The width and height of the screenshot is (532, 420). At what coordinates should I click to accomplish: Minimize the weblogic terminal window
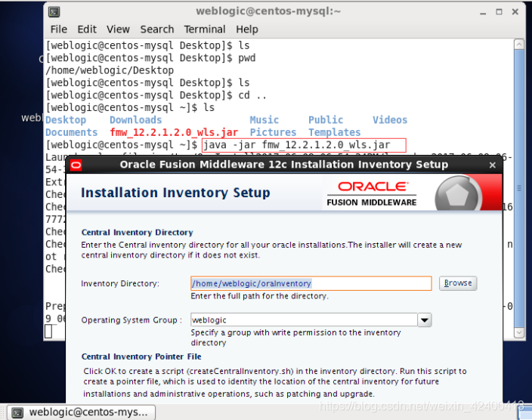(x=483, y=12)
